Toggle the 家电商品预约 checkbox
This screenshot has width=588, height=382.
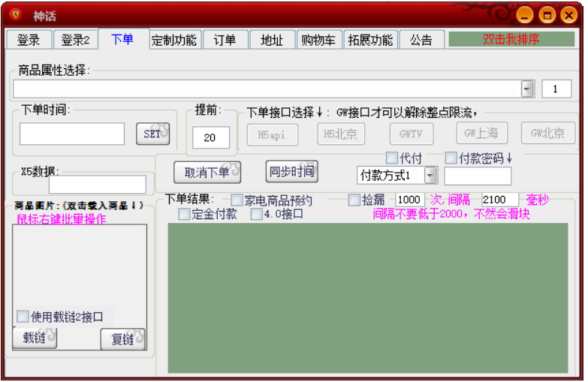[x=237, y=200]
